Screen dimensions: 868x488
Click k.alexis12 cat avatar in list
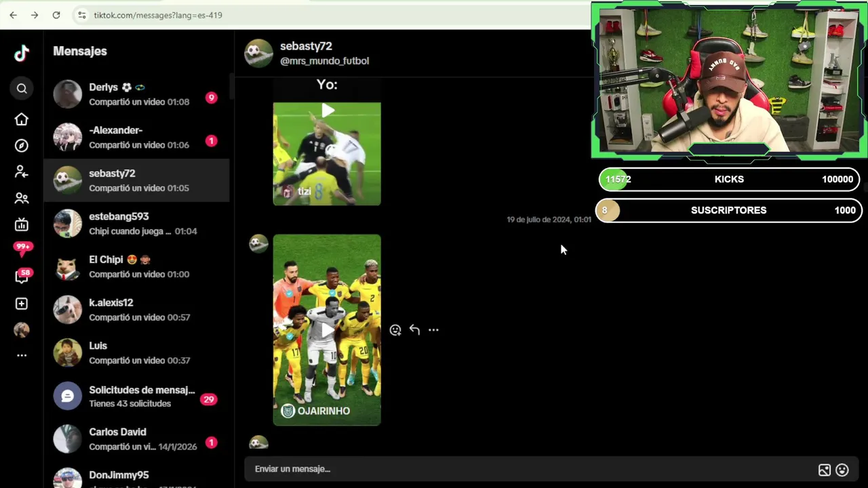(68, 310)
